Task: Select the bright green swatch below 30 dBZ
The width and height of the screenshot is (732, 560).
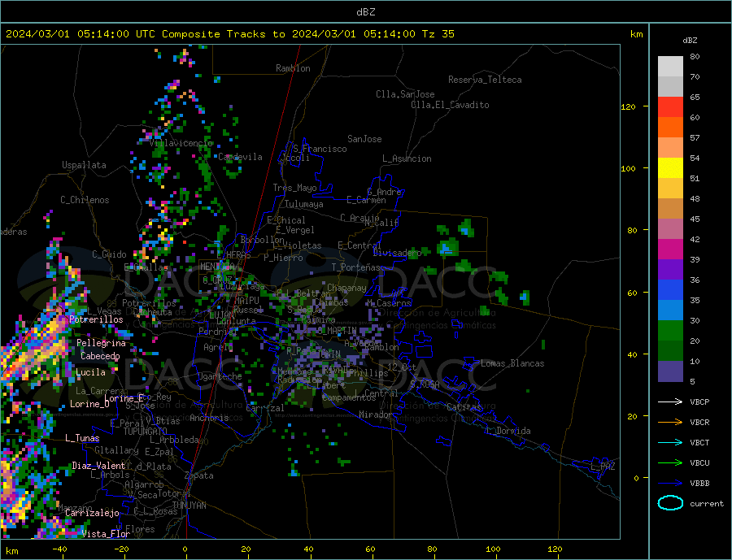Action: point(670,331)
